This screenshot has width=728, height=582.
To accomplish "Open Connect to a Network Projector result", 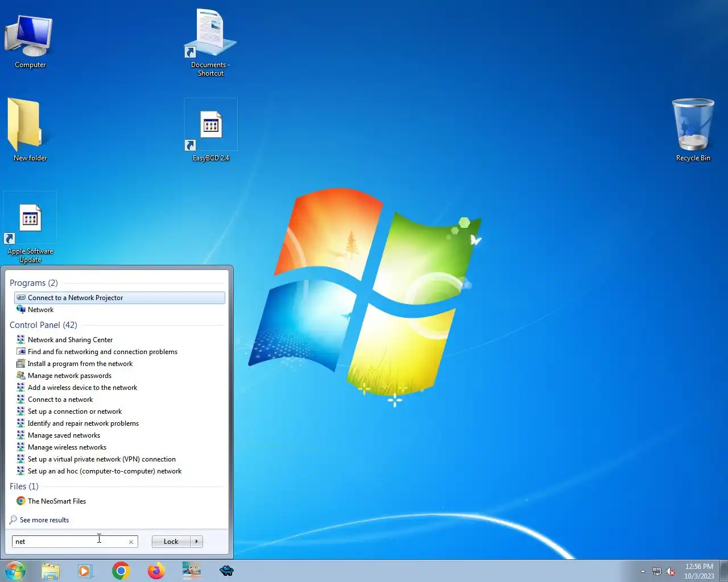I will [119, 298].
